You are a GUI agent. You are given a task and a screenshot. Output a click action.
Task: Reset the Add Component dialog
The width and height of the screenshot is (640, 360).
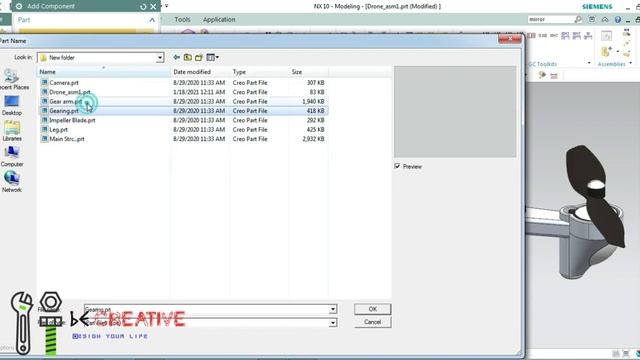click(x=143, y=7)
